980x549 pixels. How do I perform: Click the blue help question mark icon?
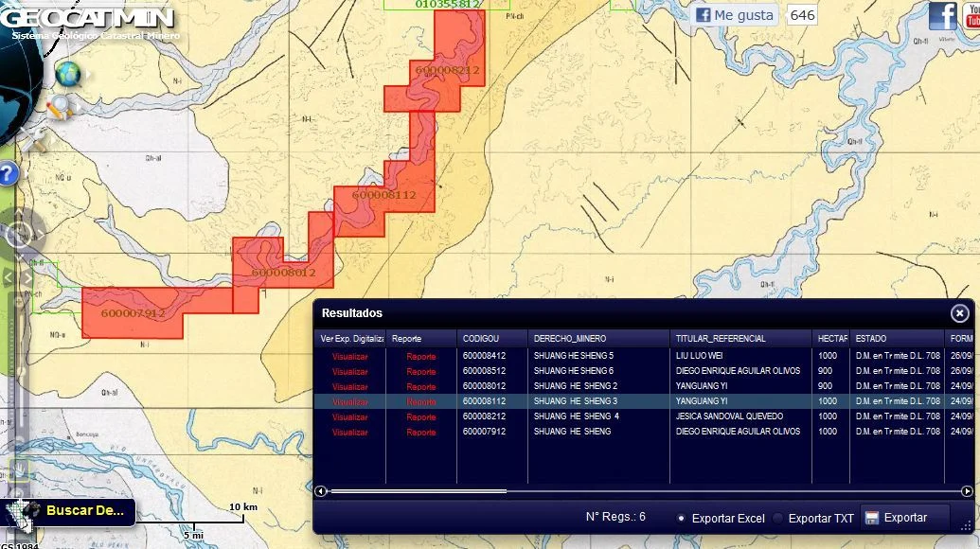point(7,174)
